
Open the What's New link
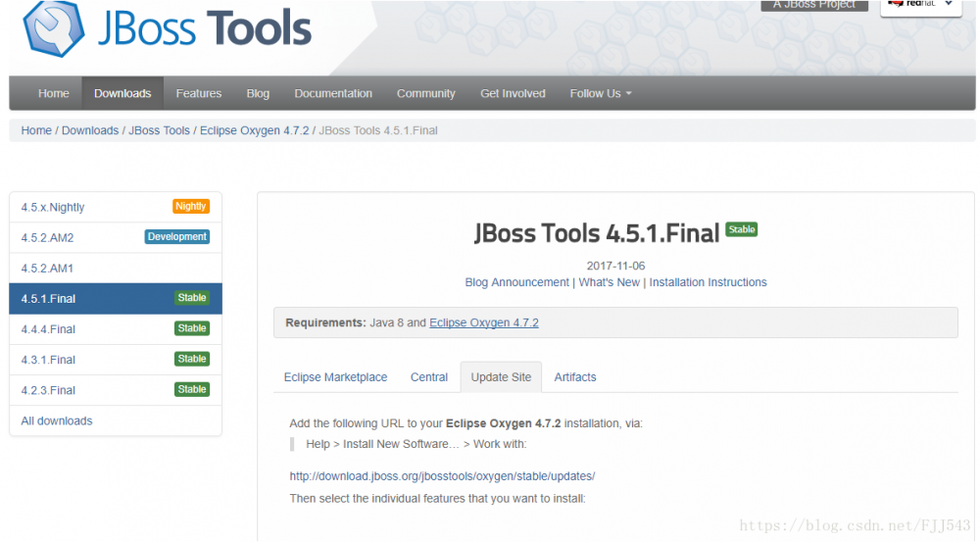[x=610, y=282]
